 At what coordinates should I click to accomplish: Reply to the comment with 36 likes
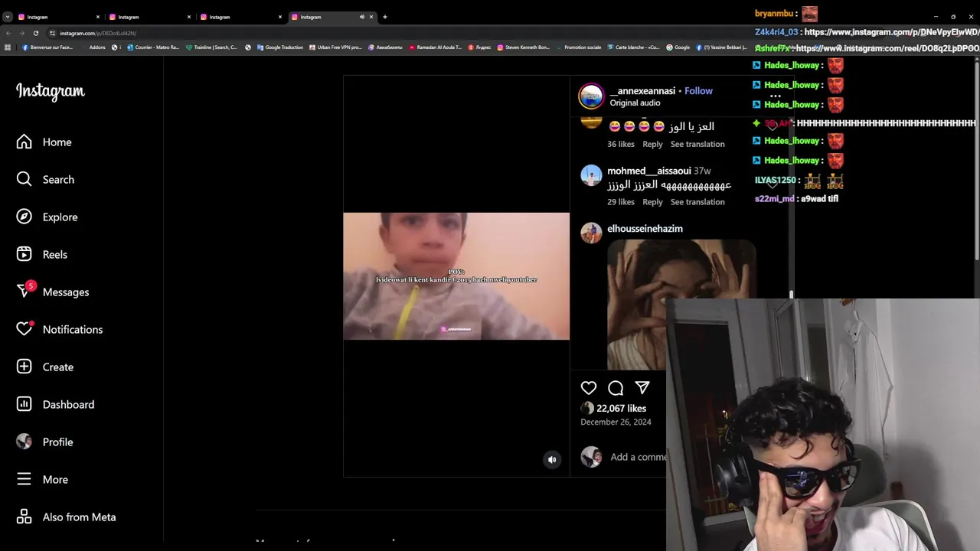pos(652,144)
